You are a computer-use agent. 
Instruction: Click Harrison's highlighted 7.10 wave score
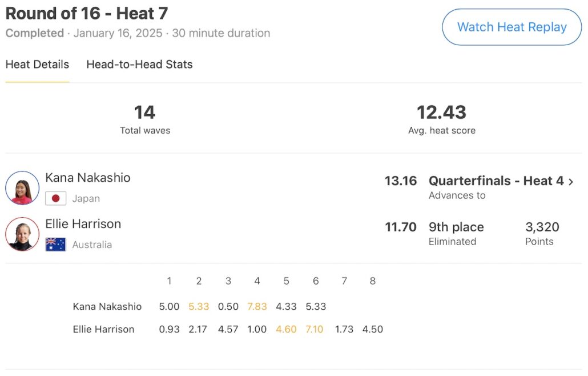tap(316, 329)
